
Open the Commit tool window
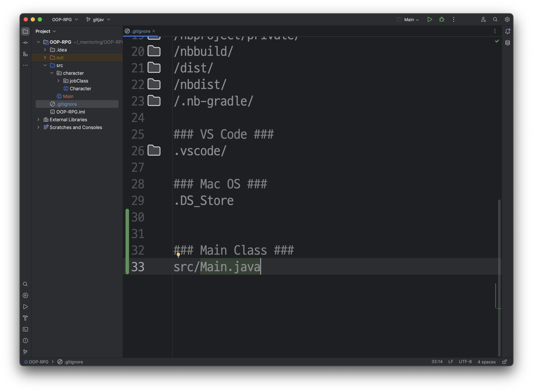tap(25, 43)
